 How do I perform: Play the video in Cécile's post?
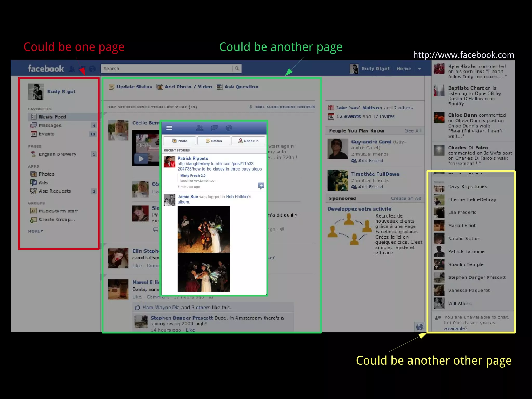141,159
